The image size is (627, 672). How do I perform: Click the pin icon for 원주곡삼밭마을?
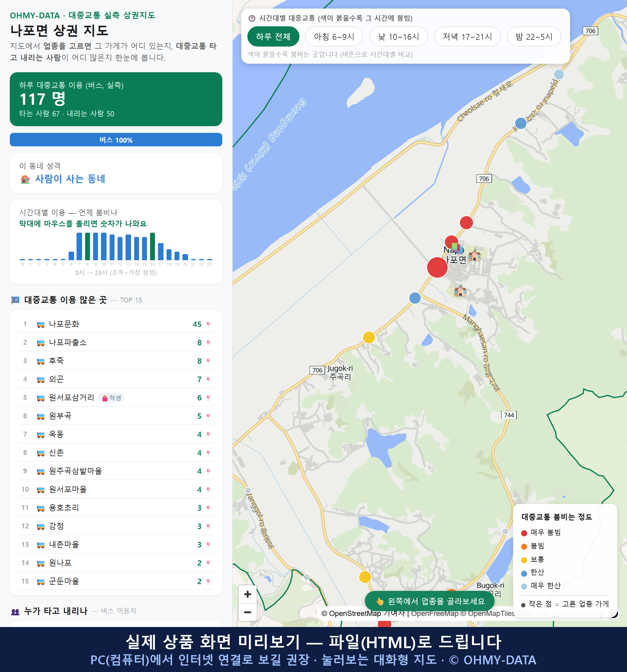208,471
